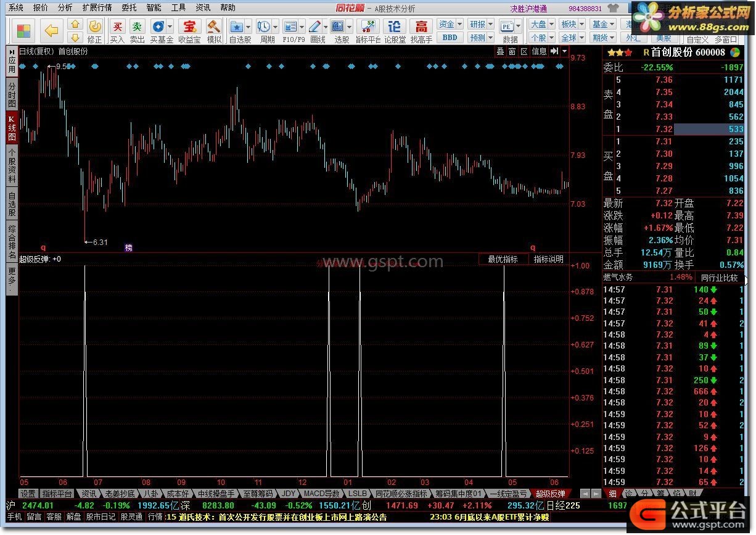
Task: Toggle the 信息 info button
Action: point(539,51)
